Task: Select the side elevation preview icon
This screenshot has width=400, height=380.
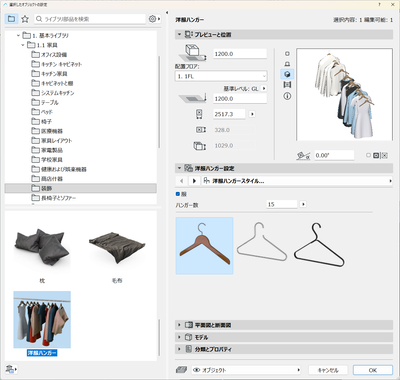Action: point(287,64)
